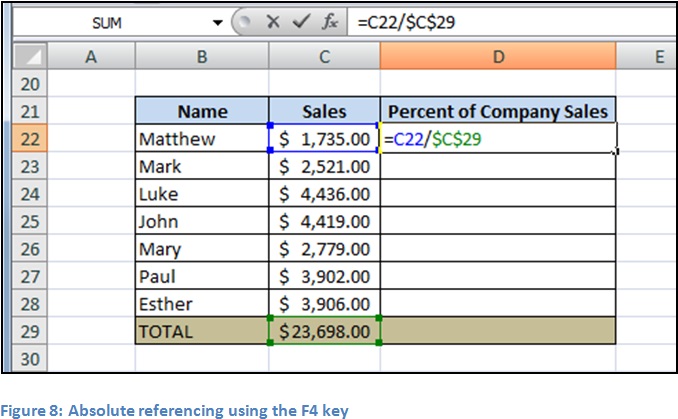Select highlighted column D header
This screenshot has width=678, height=419.
coord(498,58)
